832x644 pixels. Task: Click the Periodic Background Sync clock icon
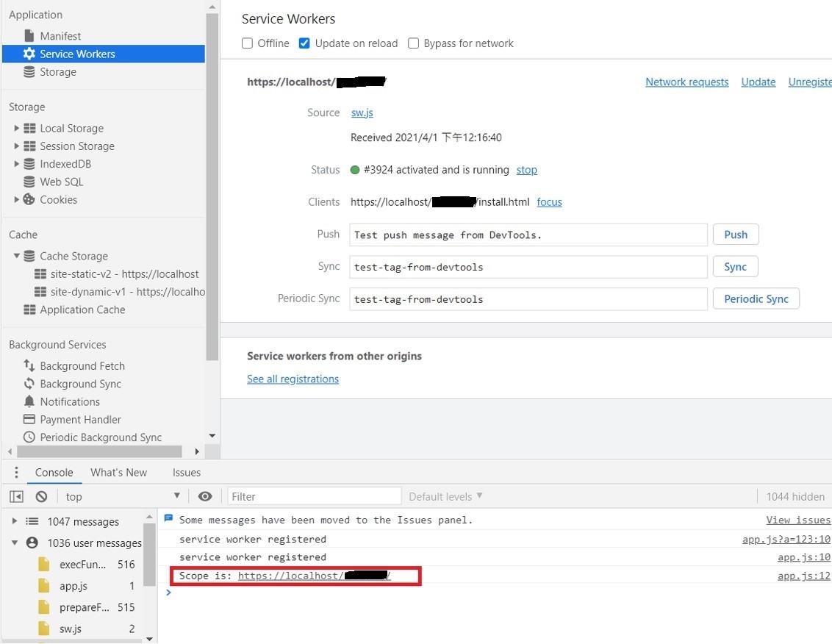pos(29,437)
